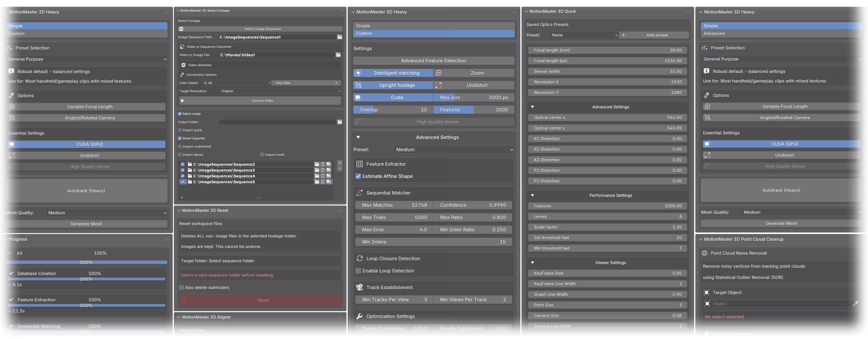
Task: Open the Color Depth 8-bit dropdown
Action: 237,83
